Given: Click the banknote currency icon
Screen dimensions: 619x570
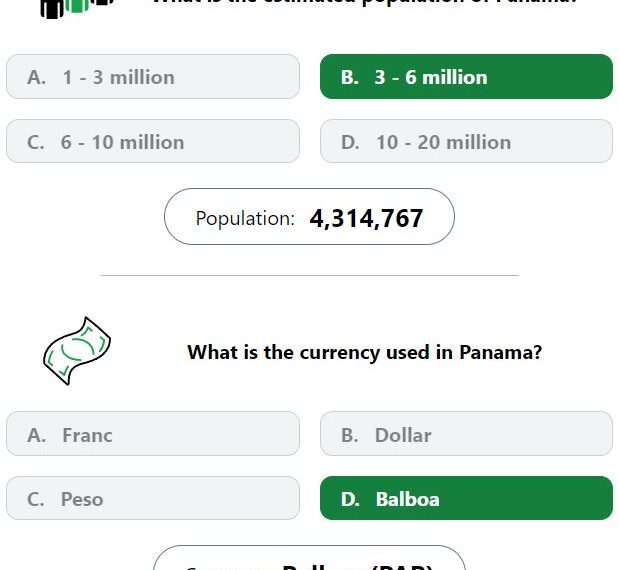Looking at the screenshot, I should (x=77, y=351).
